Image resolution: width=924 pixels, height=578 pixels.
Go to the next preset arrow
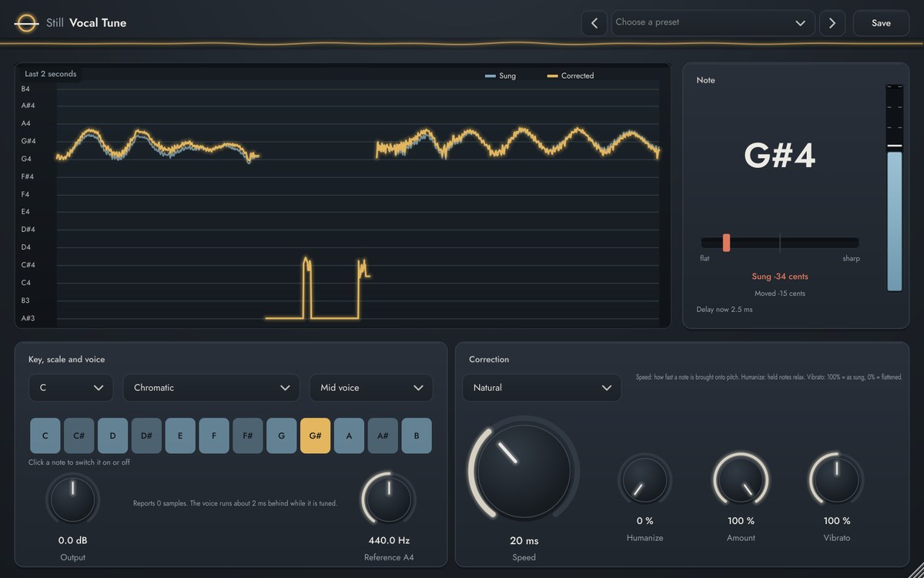[832, 23]
